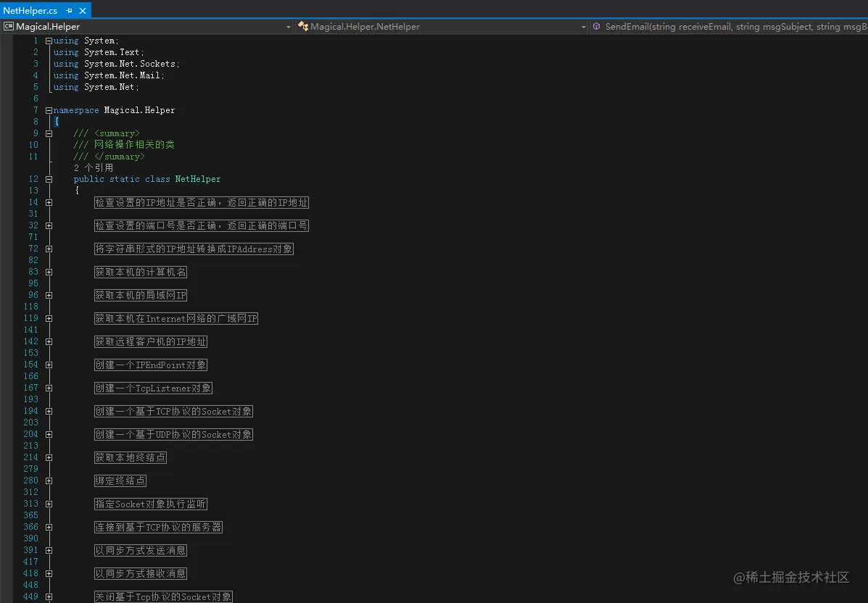The width and height of the screenshot is (868, 603).
Task: Click the NetHelper class name in line 12
Action: coord(198,179)
